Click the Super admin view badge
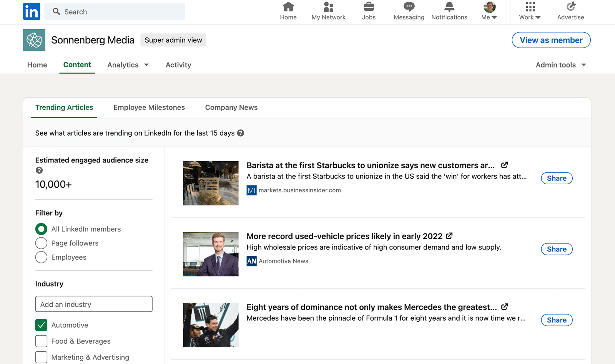Screen dimensions: 615x364 [x=173, y=40]
